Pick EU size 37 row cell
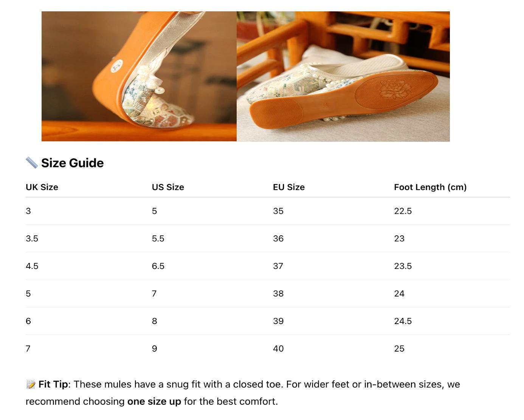The image size is (524, 420). 278,266
